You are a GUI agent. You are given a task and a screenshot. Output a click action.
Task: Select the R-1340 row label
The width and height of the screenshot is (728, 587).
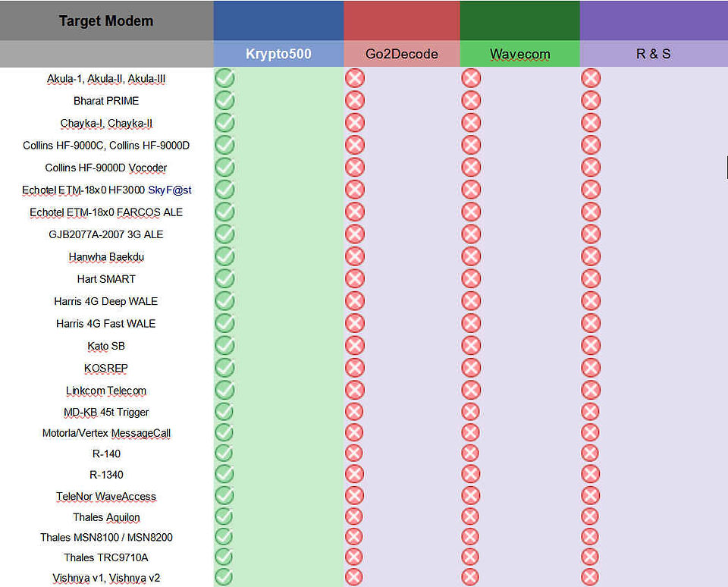(106, 475)
